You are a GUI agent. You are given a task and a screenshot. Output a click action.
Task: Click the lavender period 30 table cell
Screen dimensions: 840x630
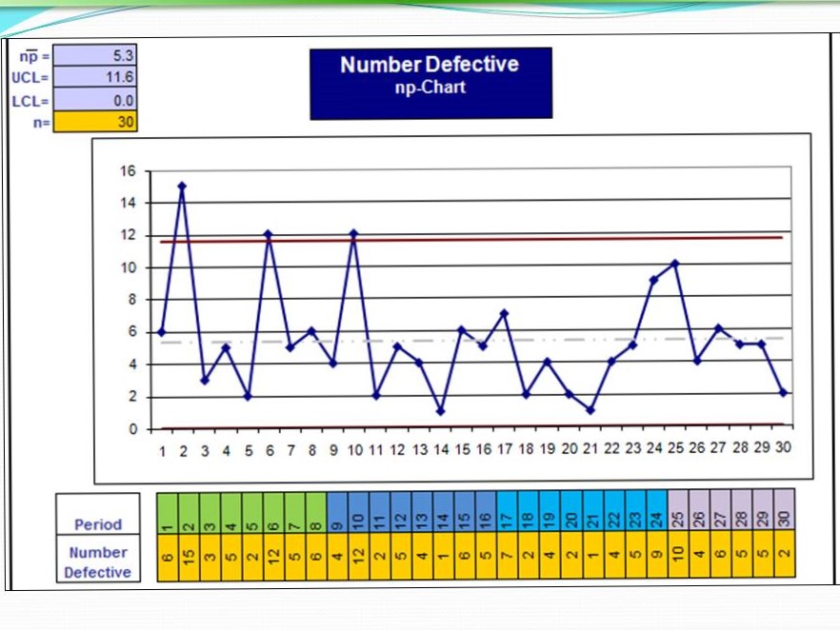[784, 513]
